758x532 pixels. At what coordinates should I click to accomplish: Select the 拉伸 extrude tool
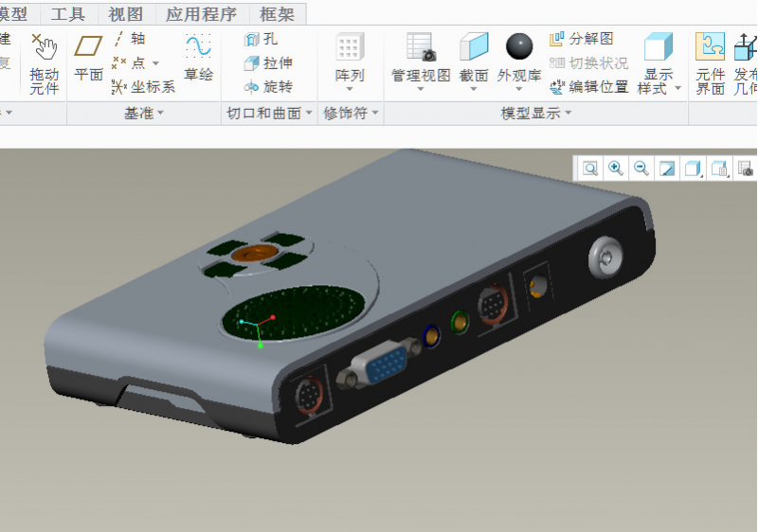click(x=268, y=62)
